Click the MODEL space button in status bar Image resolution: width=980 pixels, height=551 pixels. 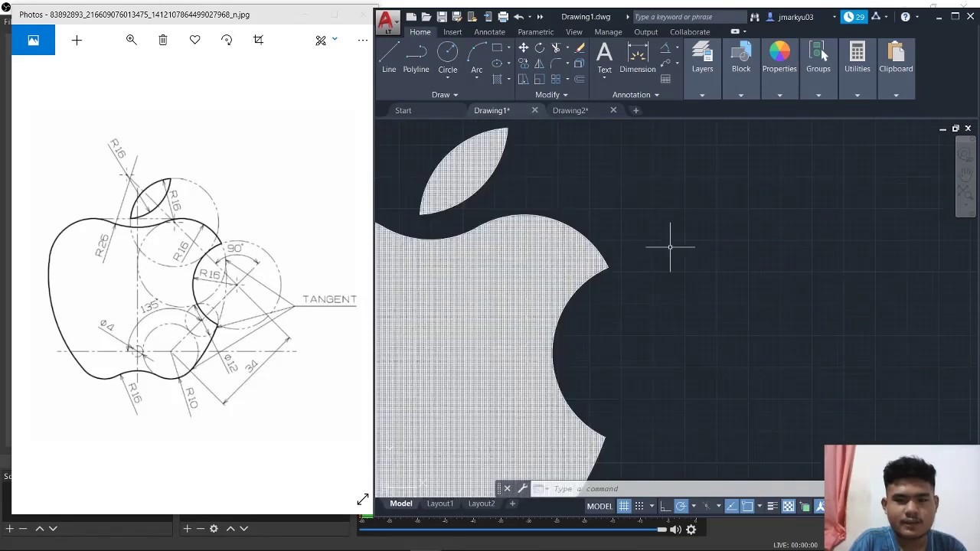599,506
